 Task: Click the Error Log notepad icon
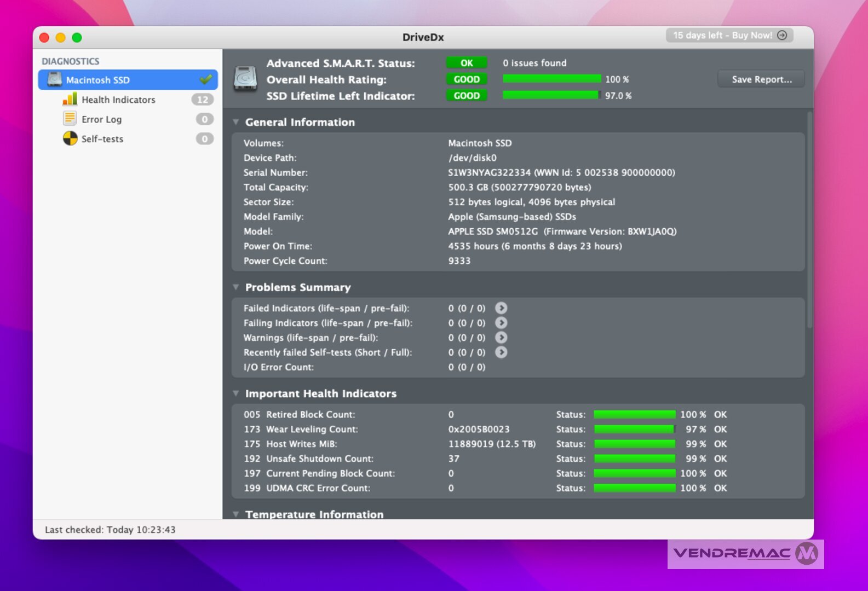pyautogui.click(x=70, y=119)
